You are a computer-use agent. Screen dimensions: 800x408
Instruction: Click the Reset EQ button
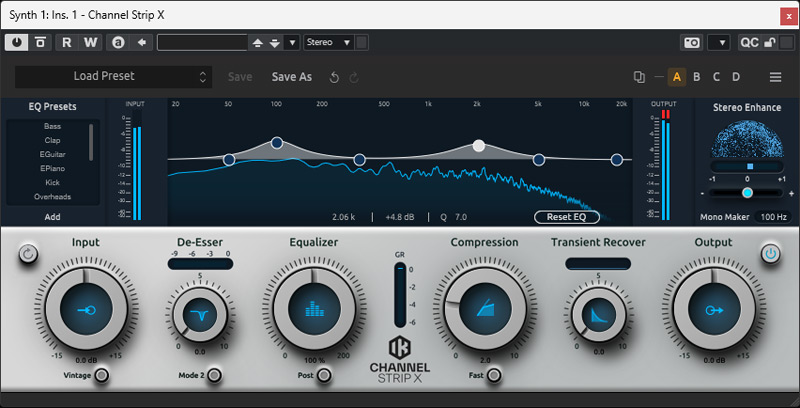(566, 217)
